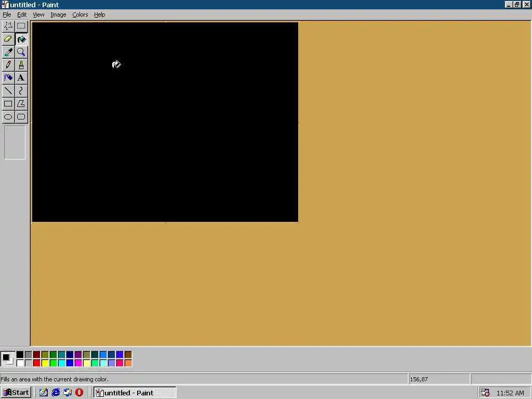
Task: Select the Pencil tool
Action: click(x=8, y=65)
